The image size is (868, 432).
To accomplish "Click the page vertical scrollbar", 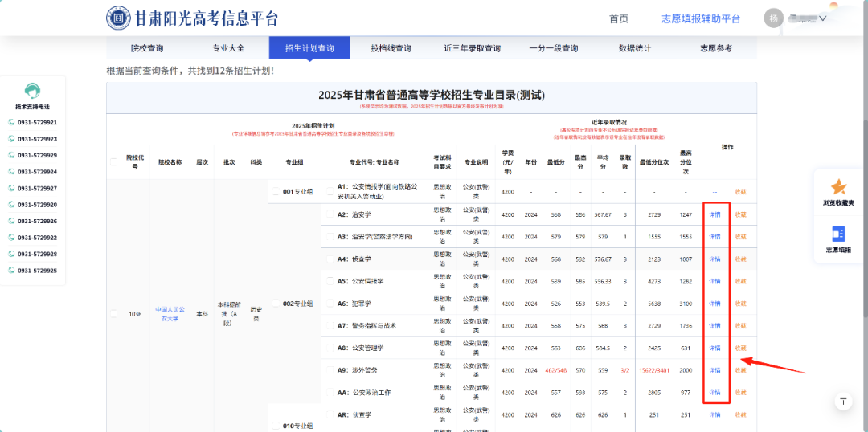I will point(863,161).
